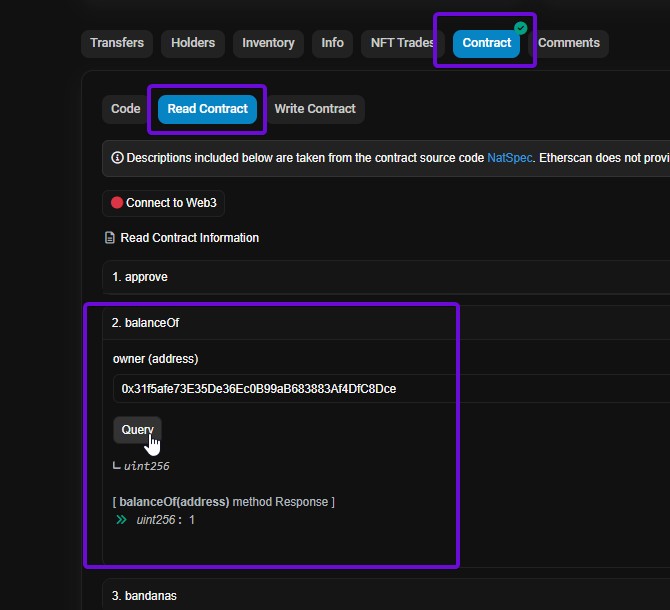Click the green double-arrow response icon
670x610 pixels.
(x=121, y=520)
